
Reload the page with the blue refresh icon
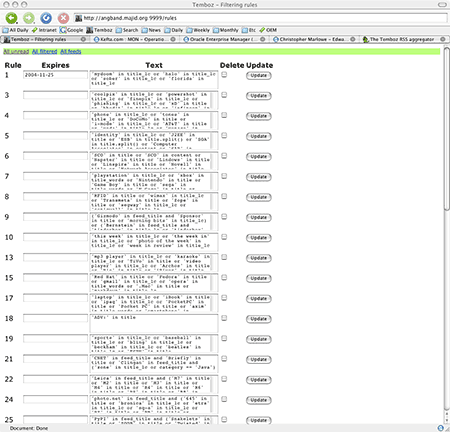(46, 18)
